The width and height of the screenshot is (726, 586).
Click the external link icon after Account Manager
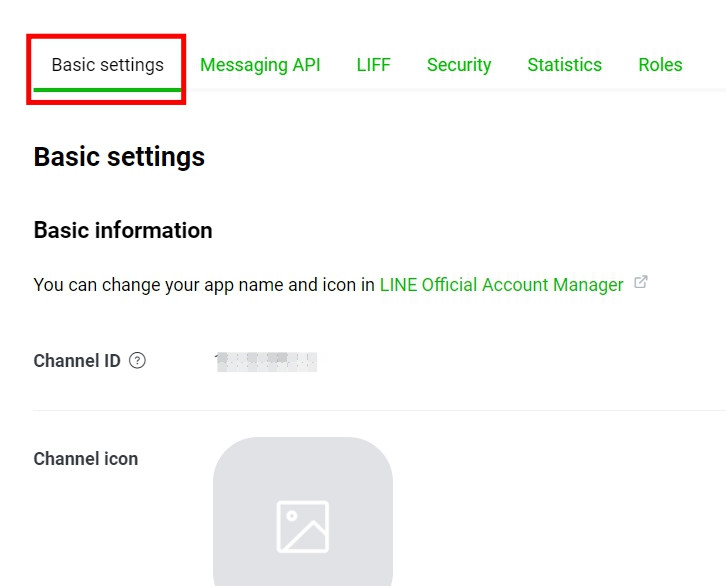click(641, 282)
